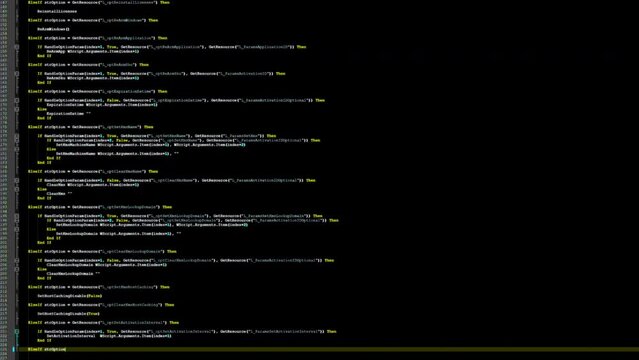The height and width of the screenshot is (360, 639).
Task: Click the ReArmSku WScript.Arguments line
Action: [x=93, y=78]
